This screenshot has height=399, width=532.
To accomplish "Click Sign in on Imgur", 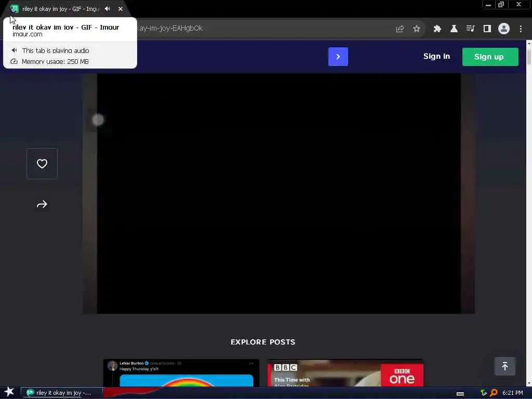I will click(436, 56).
